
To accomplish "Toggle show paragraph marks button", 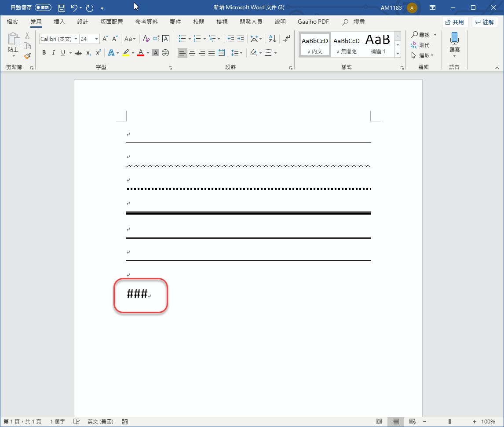I will tap(286, 39).
